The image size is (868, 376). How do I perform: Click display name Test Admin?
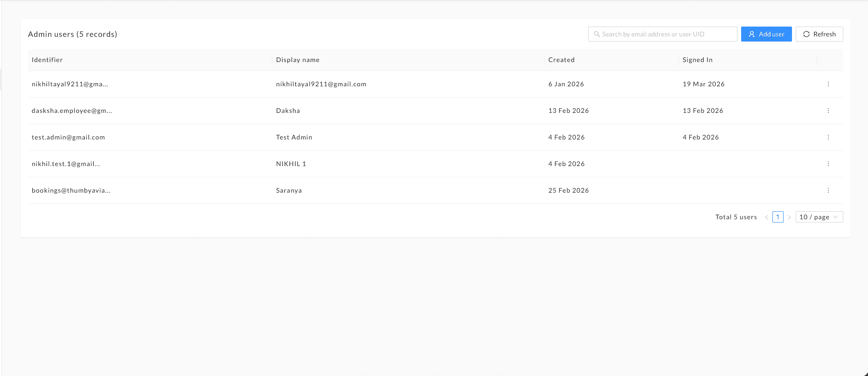click(x=294, y=137)
